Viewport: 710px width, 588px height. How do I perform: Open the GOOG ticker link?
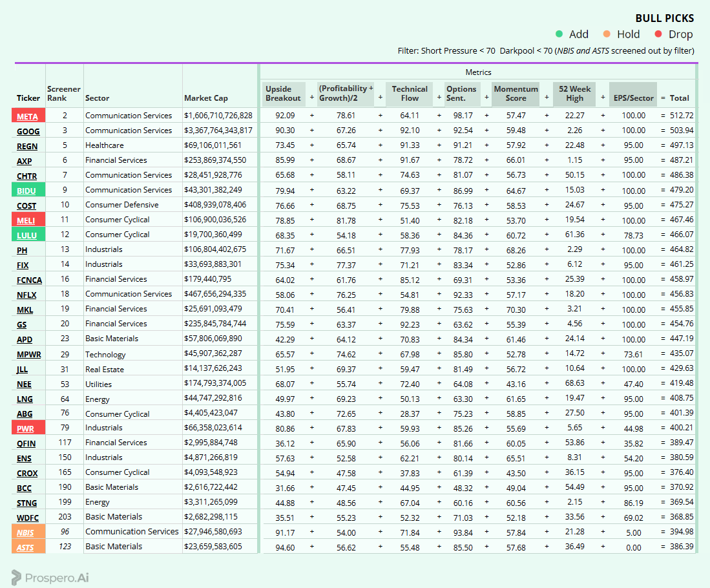pos(28,131)
